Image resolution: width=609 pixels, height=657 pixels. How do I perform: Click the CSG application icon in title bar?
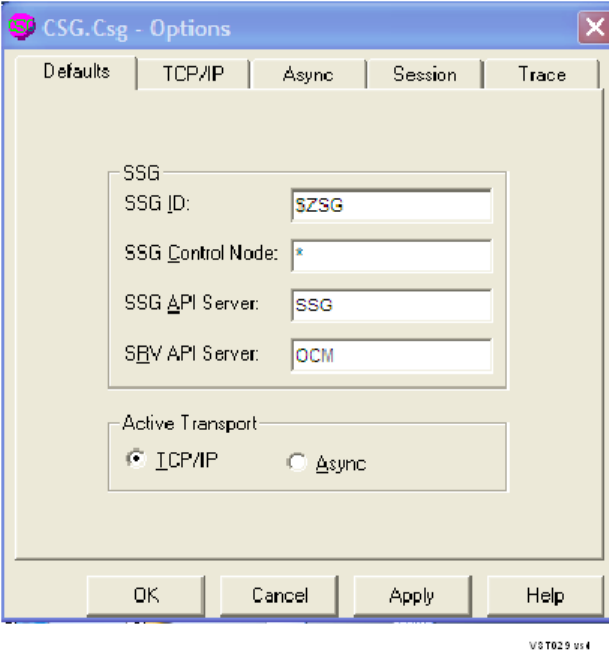[21, 27]
